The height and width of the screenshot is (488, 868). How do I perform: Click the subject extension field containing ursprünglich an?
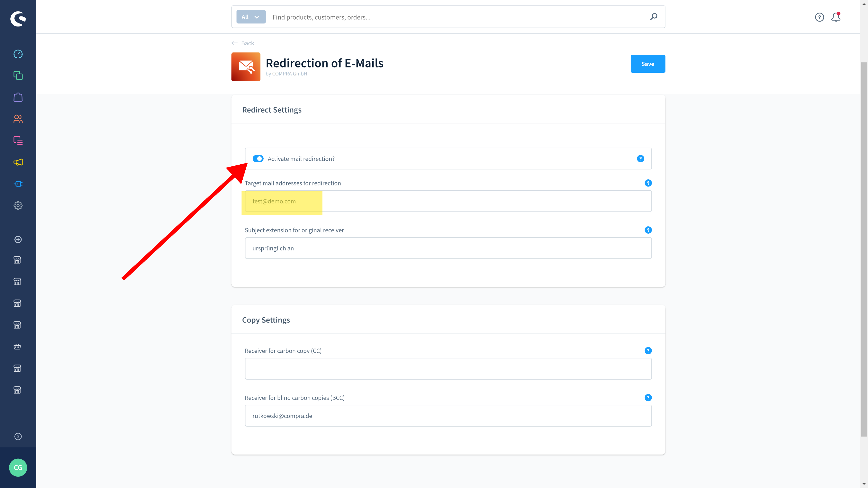pyautogui.click(x=448, y=248)
